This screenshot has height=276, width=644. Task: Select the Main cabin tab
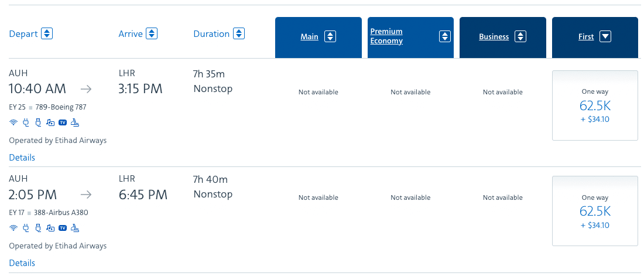[318, 37]
